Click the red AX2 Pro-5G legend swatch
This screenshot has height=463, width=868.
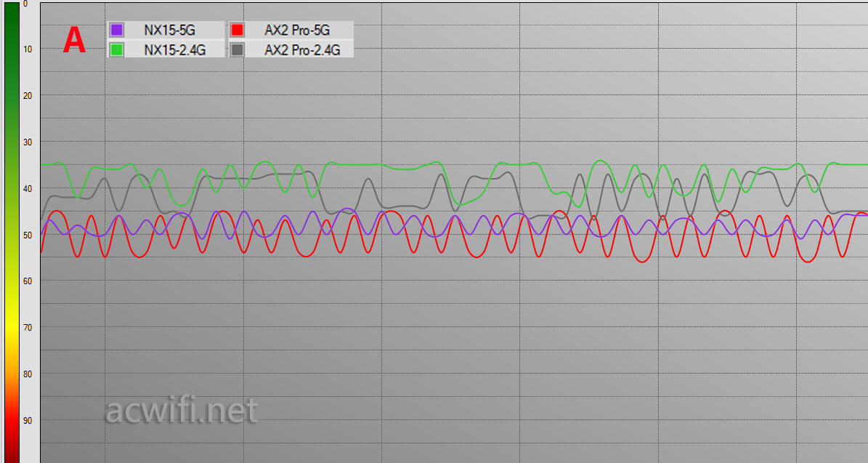tap(237, 30)
